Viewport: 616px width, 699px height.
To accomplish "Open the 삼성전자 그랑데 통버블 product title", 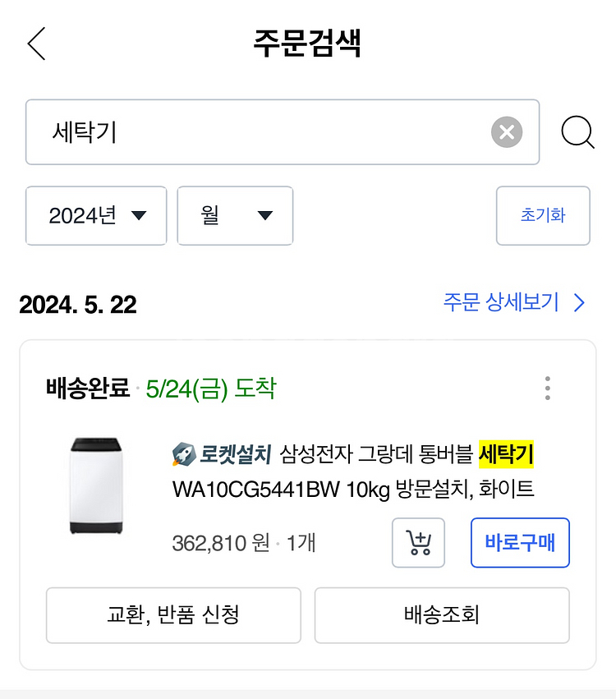I will pos(353,471).
